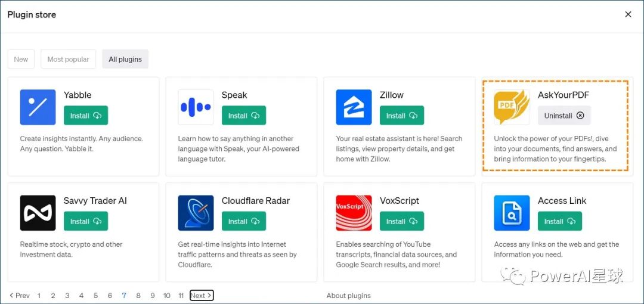Click the Yabble plugin logo

pos(38,107)
